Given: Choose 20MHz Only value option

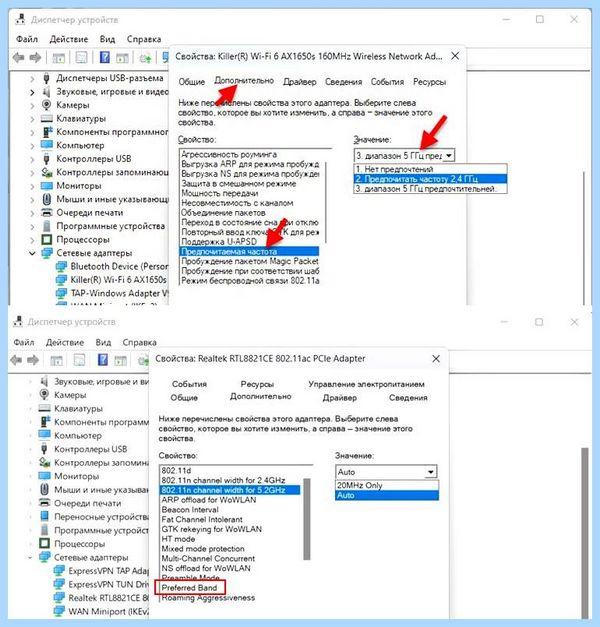Looking at the screenshot, I should [x=387, y=485].
